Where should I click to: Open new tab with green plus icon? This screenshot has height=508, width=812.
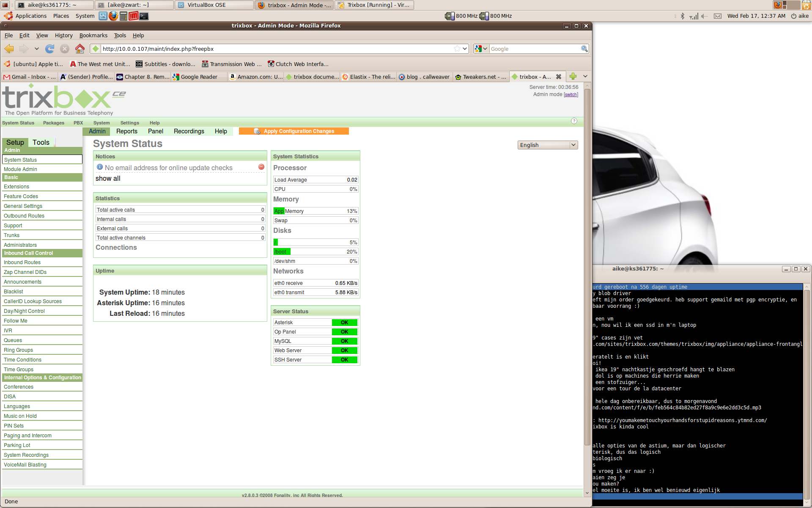pos(573,76)
